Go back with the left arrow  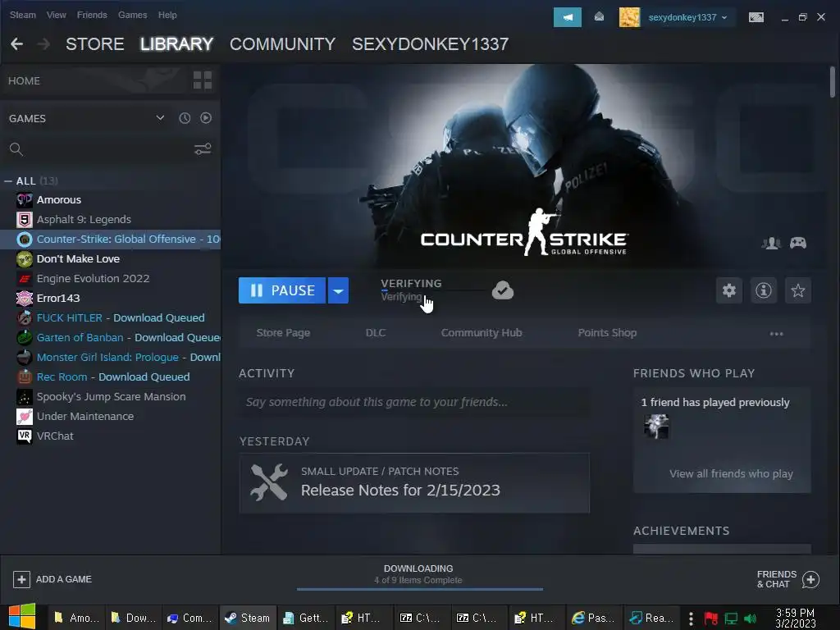pos(17,44)
